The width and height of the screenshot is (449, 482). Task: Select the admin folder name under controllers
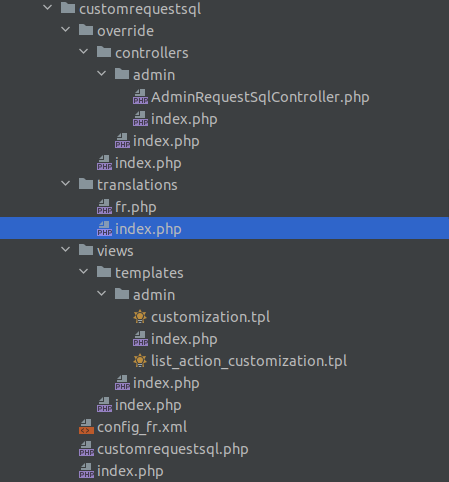[x=154, y=75]
